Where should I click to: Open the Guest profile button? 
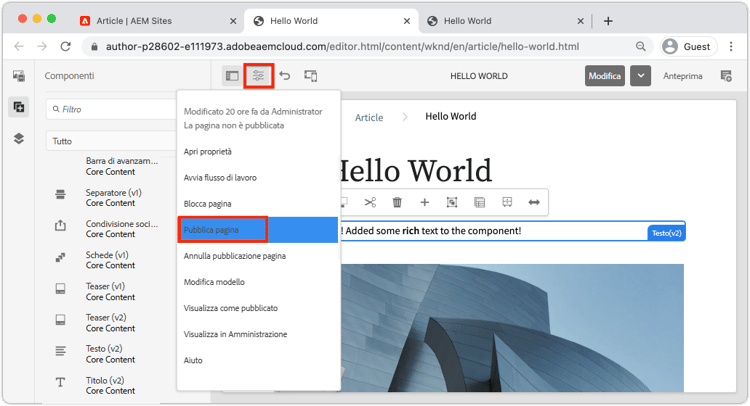pos(689,46)
